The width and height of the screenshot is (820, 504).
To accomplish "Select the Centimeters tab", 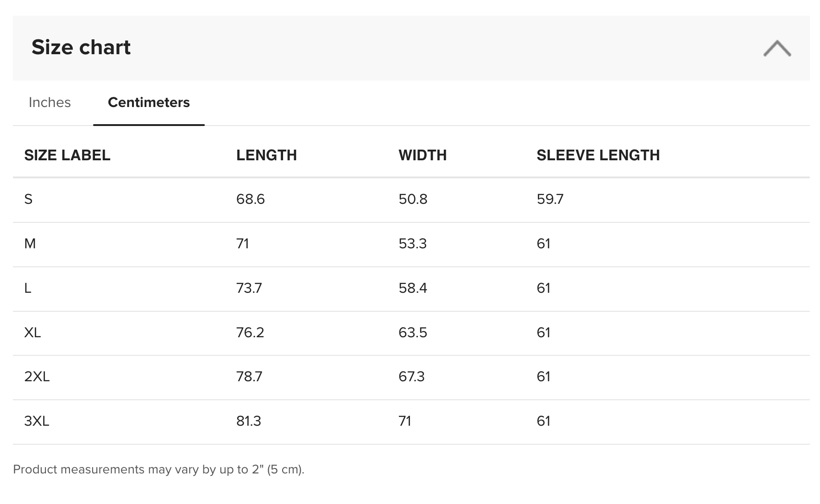I will tap(149, 102).
